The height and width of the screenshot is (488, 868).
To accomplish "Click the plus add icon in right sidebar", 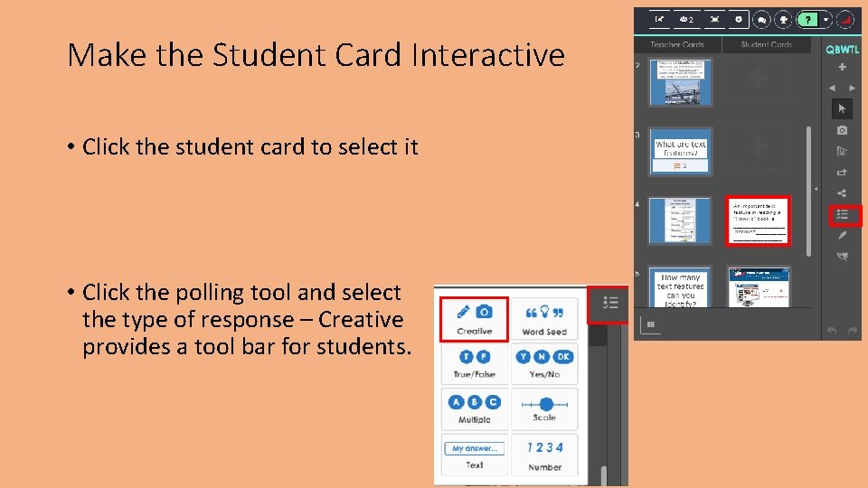I will pyautogui.click(x=842, y=67).
